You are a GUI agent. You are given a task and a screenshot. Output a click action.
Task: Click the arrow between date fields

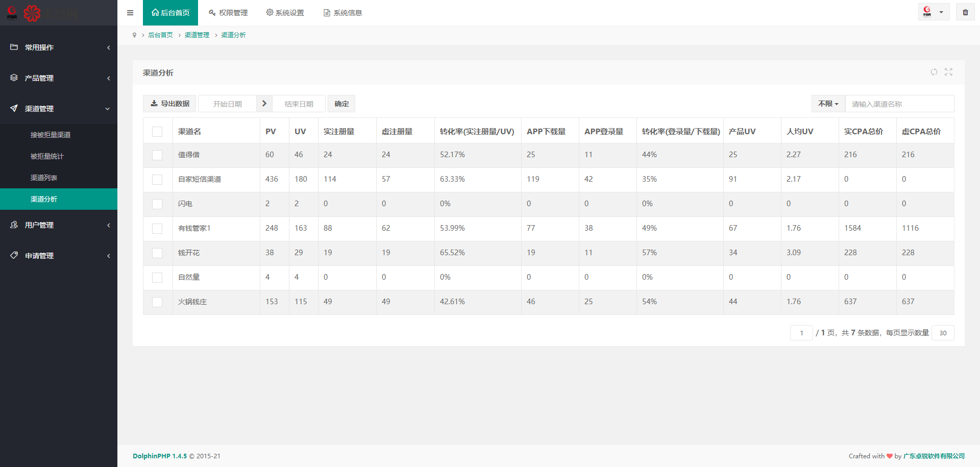tap(264, 104)
